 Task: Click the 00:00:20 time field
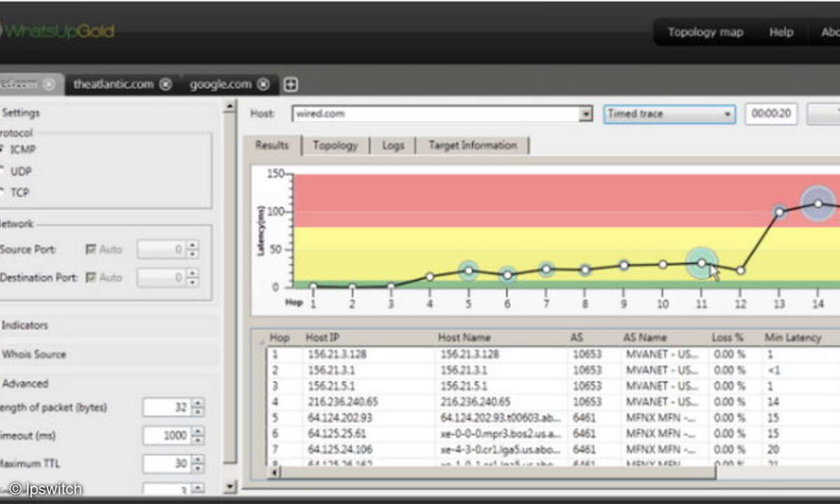coord(771,114)
